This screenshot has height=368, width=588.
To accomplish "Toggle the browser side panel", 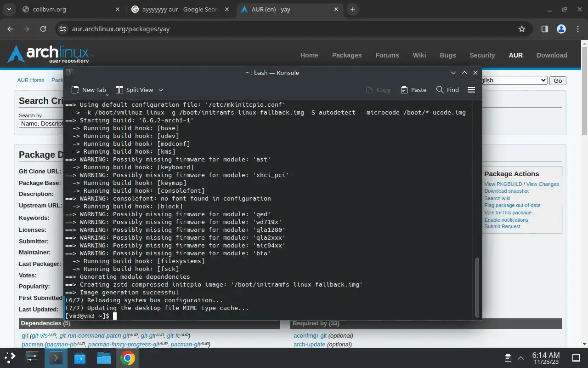I will (x=544, y=29).
